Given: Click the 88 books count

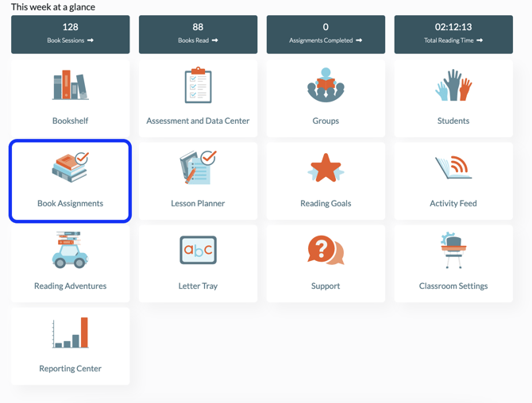Looking at the screenshot, I should (x=199, y=27).
